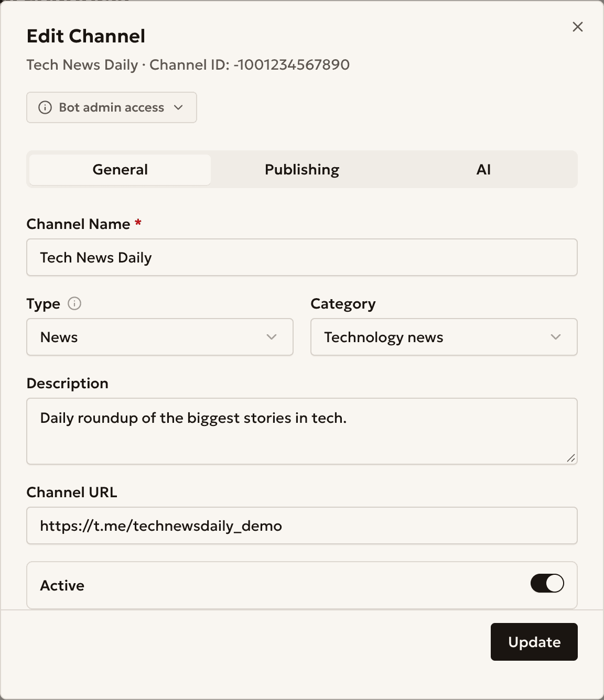The width and height of the screenshot is (604, 700).
Task: Switch to the General tab
Action: click(x=120, y=169)
